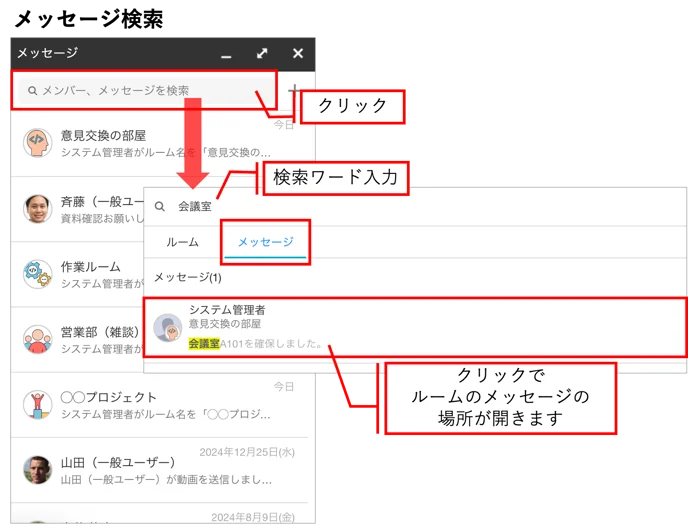Open the 意見交換の部屋 conversation title
This screenshot has height=524, width=688.
(103, 136)
